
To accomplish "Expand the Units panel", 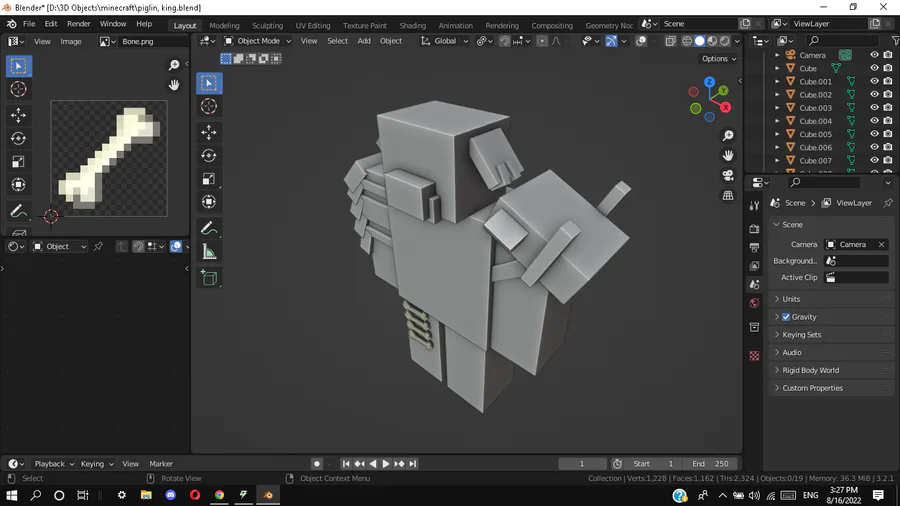I will coord(831,299).
